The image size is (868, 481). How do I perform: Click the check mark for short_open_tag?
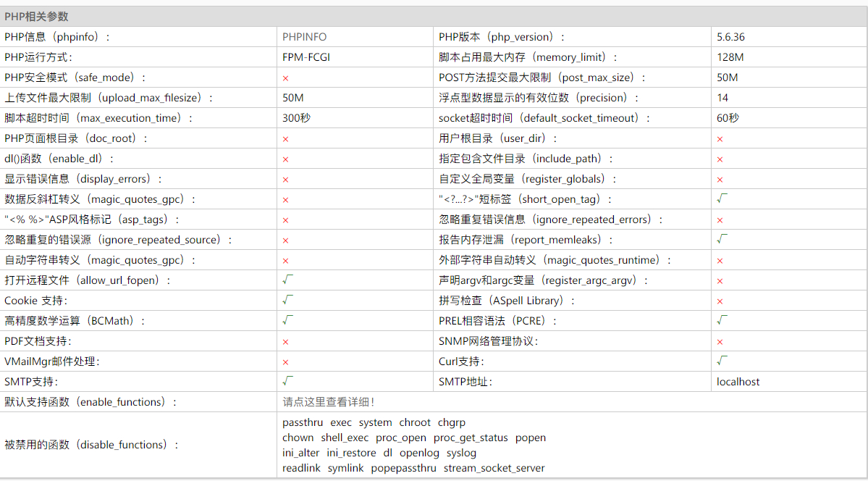[x=722, y=198]
